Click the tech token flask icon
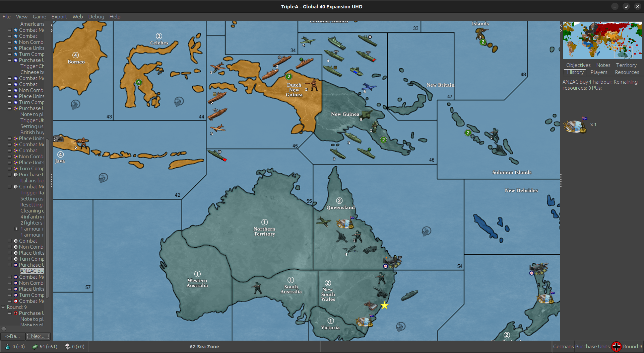644x353 pixels. click(7, 347)
